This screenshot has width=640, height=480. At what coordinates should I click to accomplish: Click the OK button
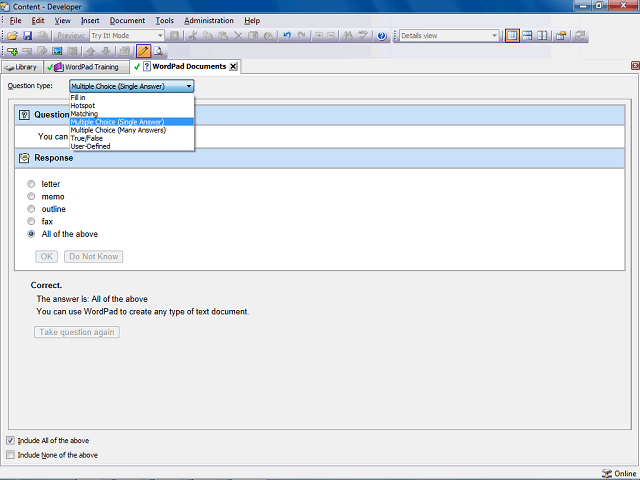pyautogui.click(x=46, y=256)
